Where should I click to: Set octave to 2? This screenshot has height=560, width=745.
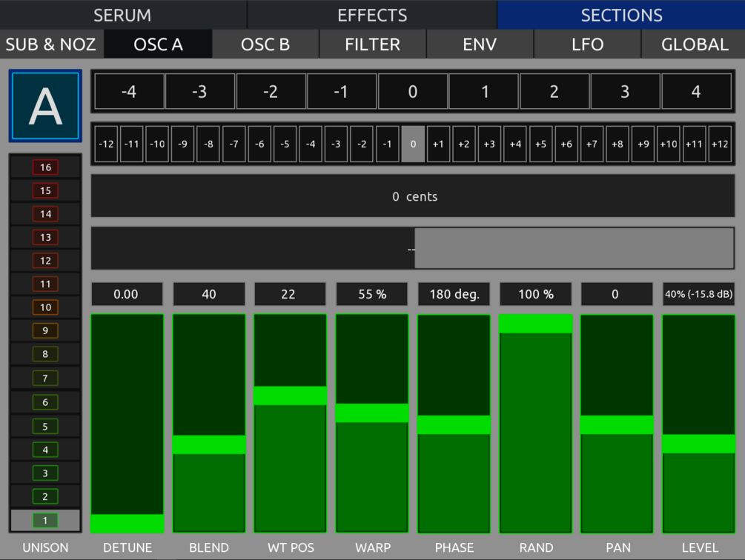click(554, 91)
